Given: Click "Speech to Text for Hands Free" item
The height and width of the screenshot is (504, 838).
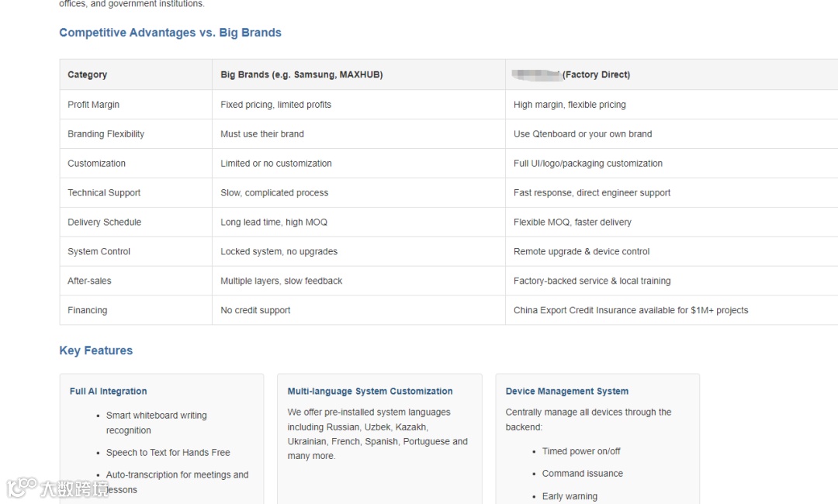Looking at the screenshot, I should click(x=168, y=453).
